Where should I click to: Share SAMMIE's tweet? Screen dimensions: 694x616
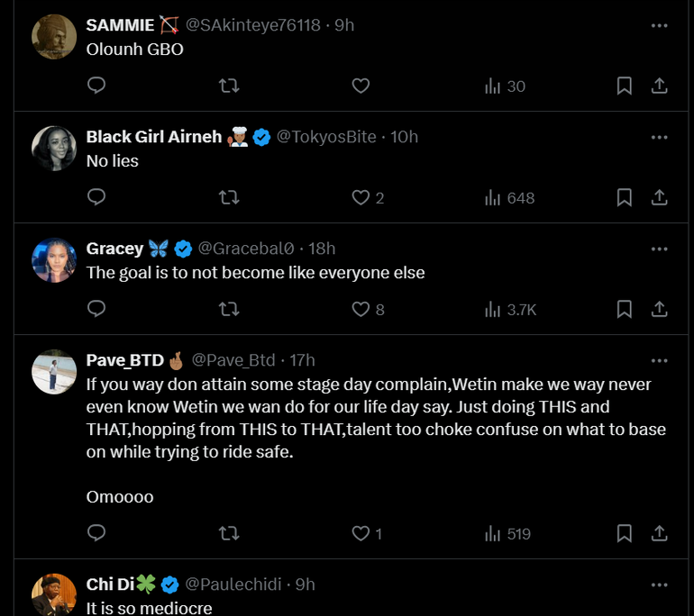(x=659, y=86)
